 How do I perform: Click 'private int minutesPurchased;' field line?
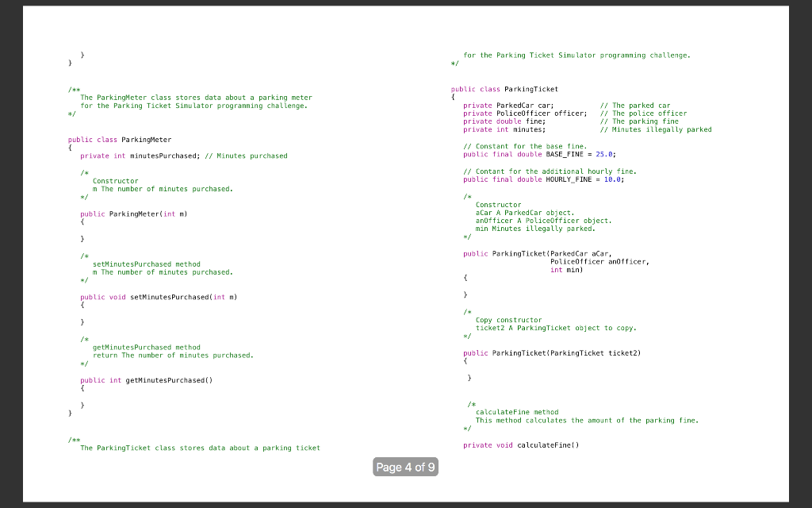click(140, 156)
